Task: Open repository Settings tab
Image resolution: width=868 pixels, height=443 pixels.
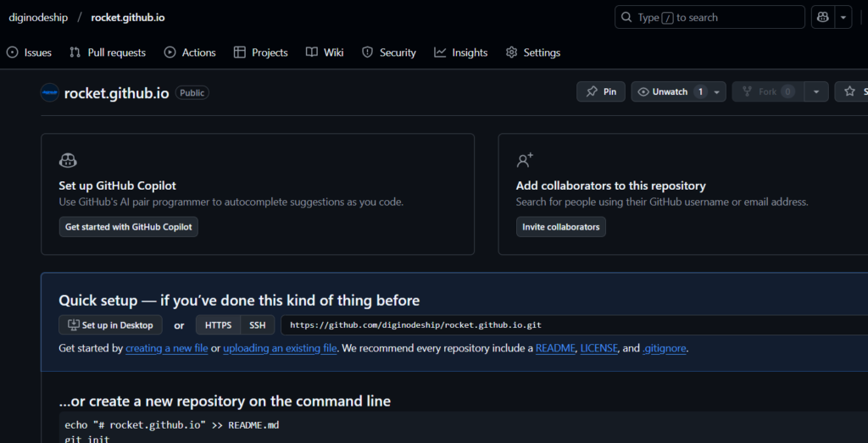Action: [x=533, y=53]
